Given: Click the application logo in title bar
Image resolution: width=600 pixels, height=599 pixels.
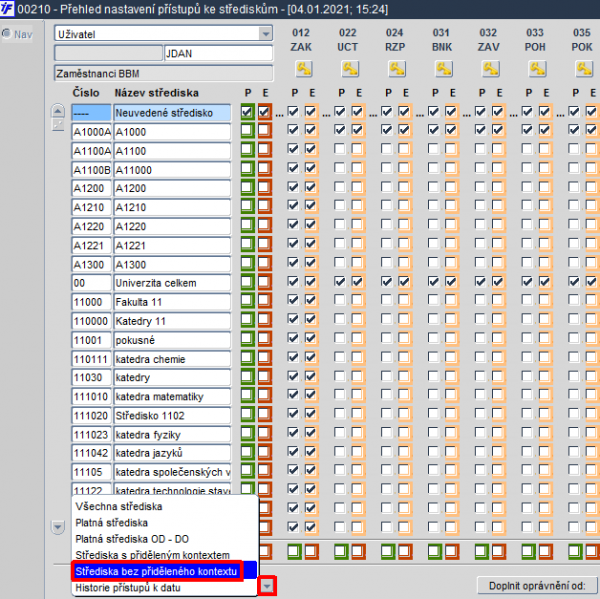Looking at the screenshot, I should [x=7, y=8].
